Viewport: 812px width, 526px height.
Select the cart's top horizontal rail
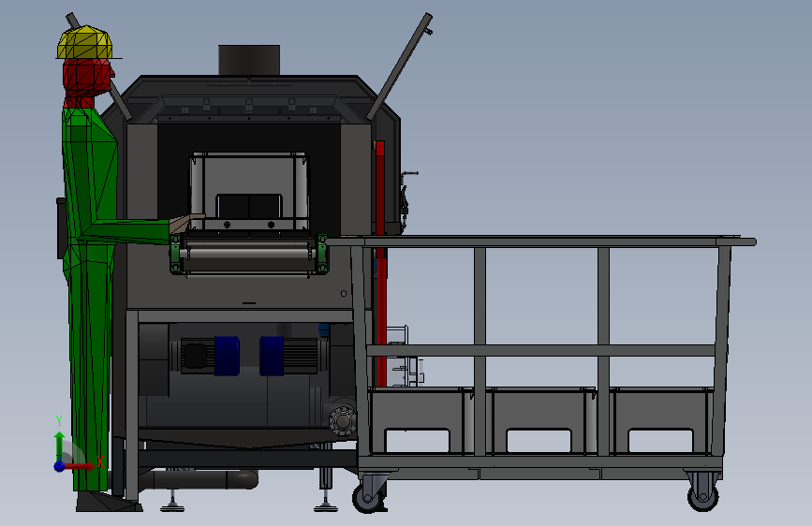[541, 241]
